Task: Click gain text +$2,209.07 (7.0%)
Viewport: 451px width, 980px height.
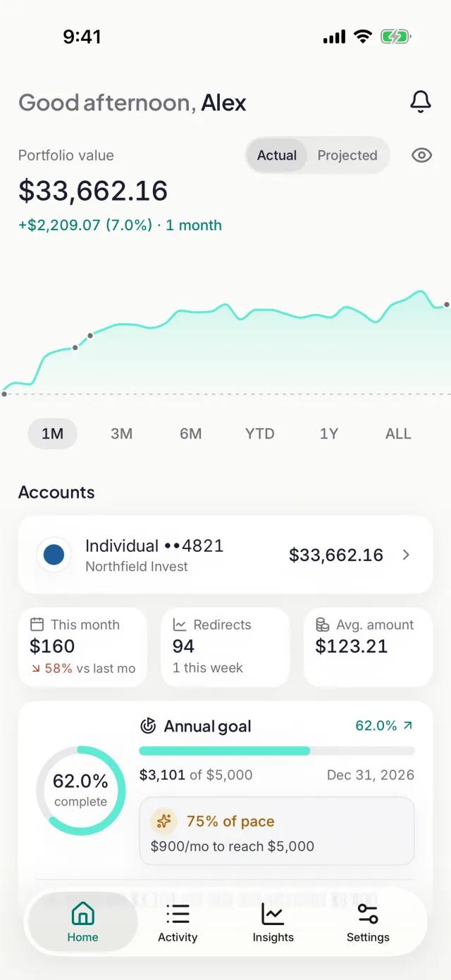Action: click(x=85, y=225)
